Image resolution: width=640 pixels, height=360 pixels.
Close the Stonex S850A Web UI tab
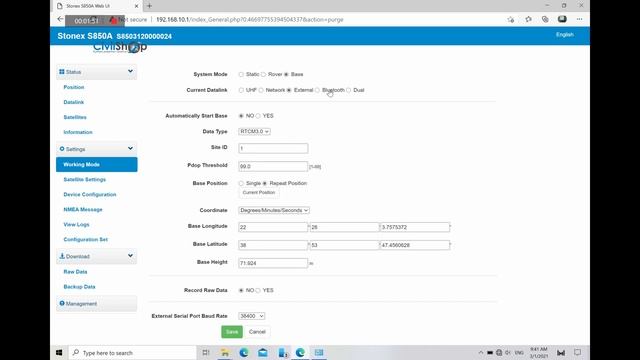coord(136,6)
